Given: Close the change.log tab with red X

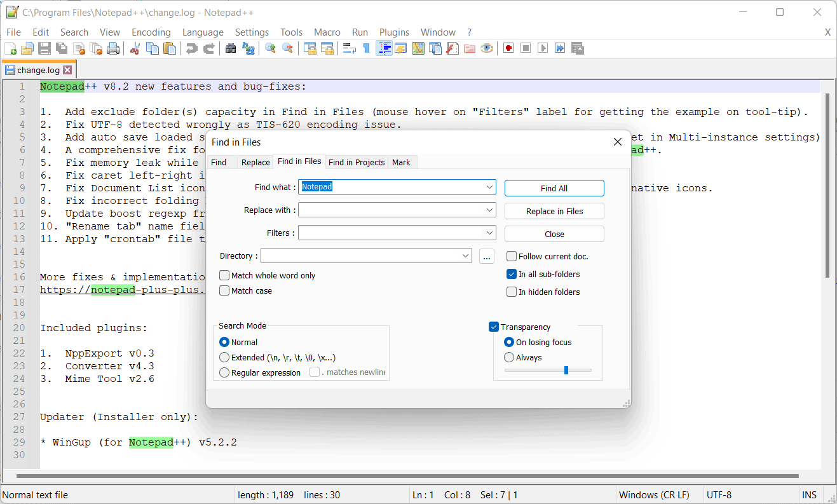Looking at the screenshot, I should [67, 70].
